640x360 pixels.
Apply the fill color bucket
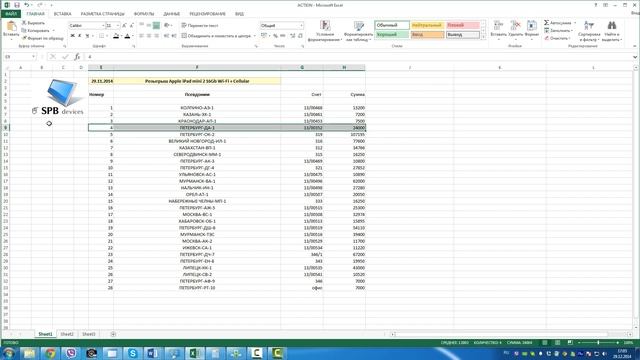(x=116, y=36)
